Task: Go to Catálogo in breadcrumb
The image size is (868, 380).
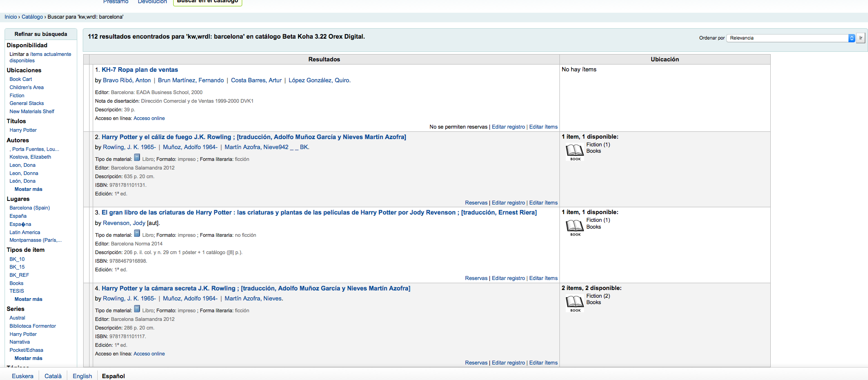Action: point(32,17)
